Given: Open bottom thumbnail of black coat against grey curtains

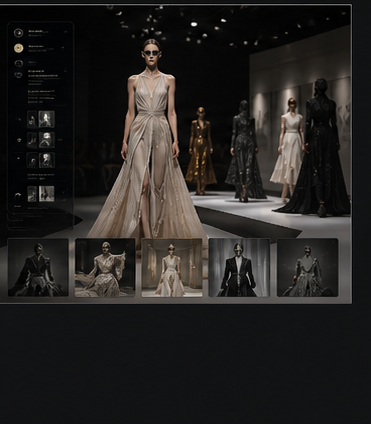Looking at the screenshot, I should [239, 267].
